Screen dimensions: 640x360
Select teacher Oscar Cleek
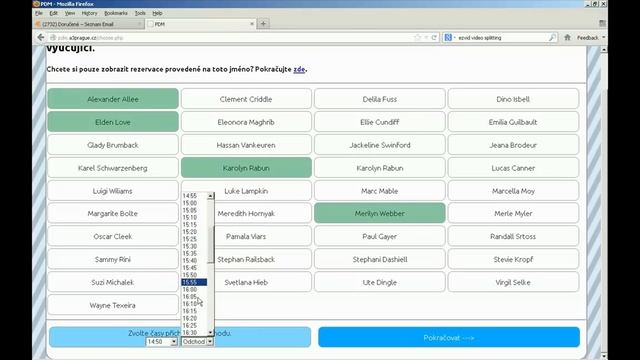point(113,236)
